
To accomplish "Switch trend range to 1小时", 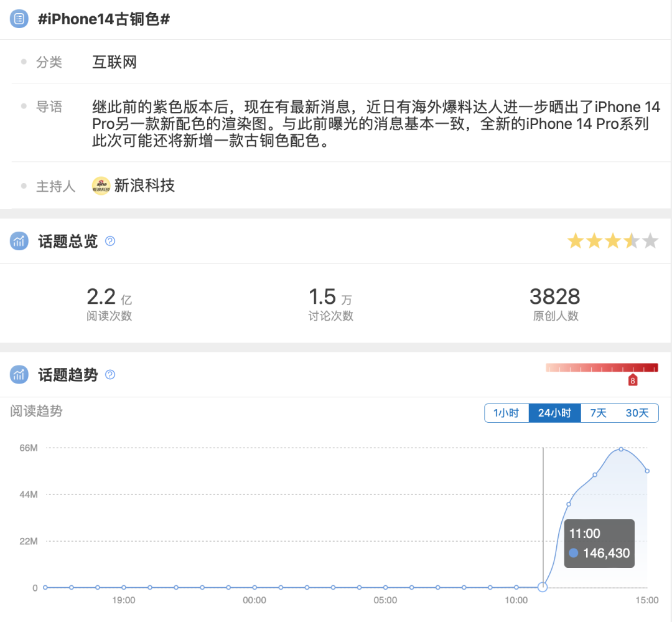I will 506,413.
